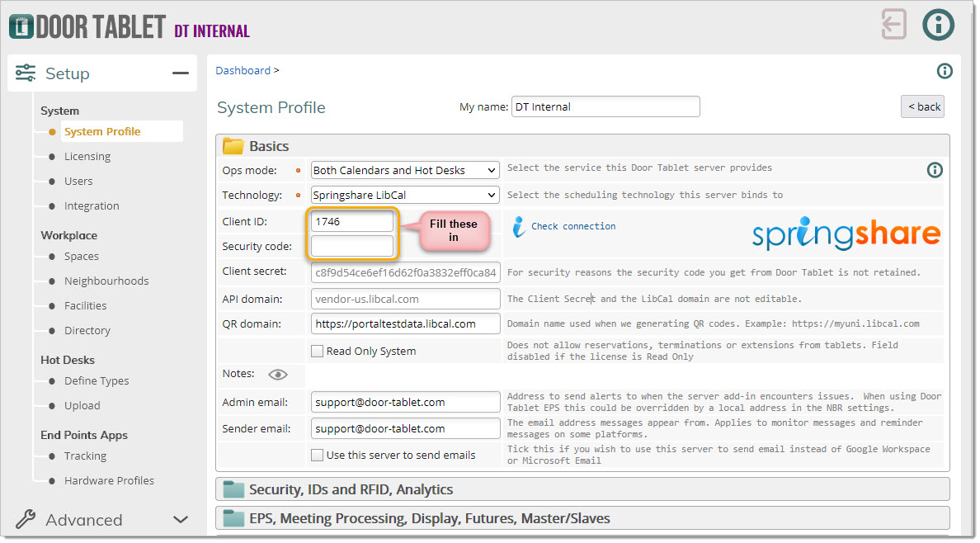Open the Technology dropdown
The height and width of the screenshot is (543, 980).
[405, 195]
